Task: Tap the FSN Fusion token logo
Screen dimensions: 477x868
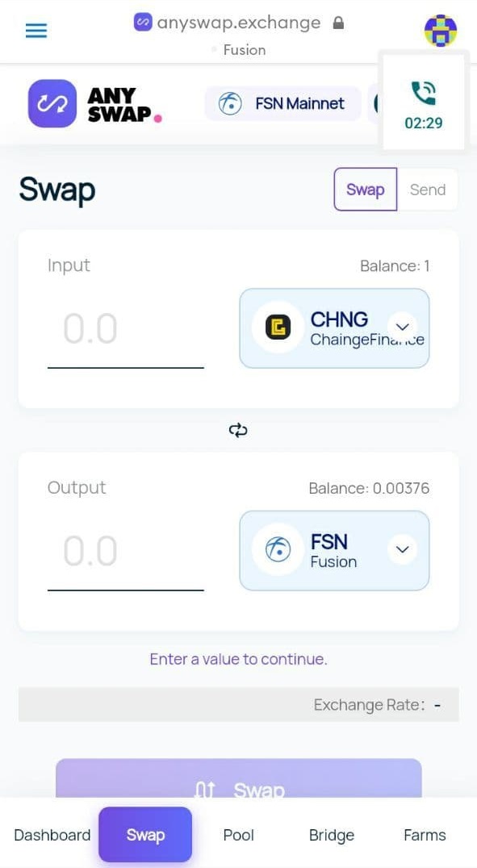Action: pyautogui.click(x=278, y=550)
